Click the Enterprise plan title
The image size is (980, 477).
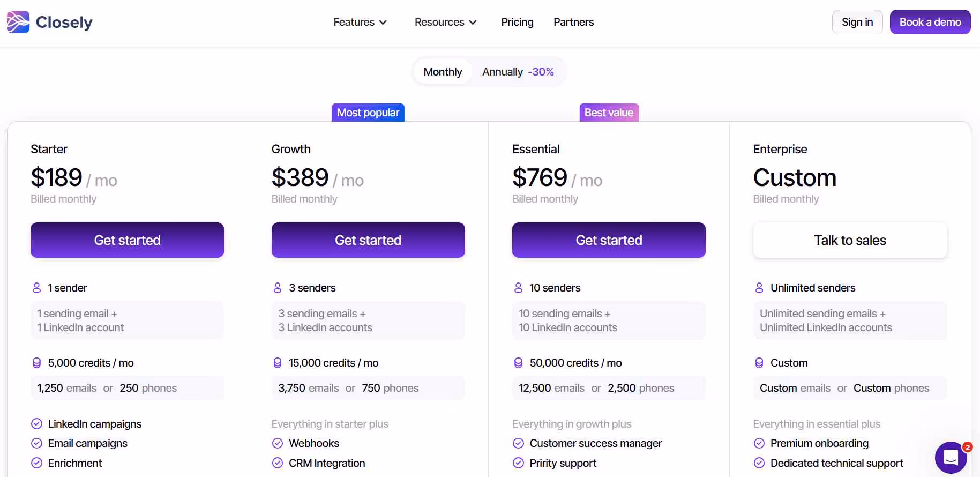tap(780, 149)
